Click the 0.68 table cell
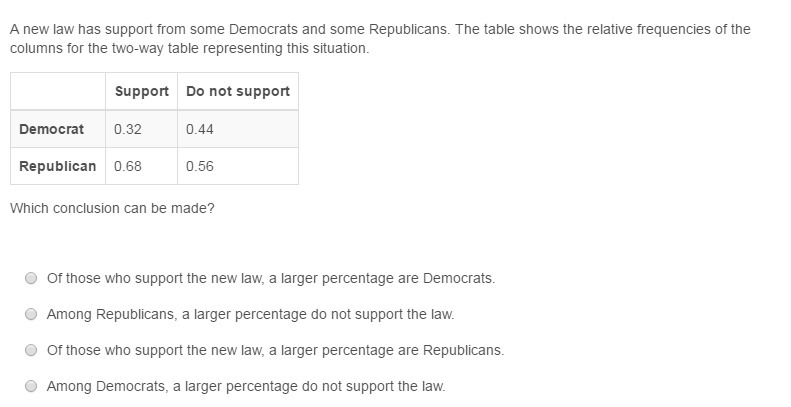Screen dimensions: 791x407 141,166
